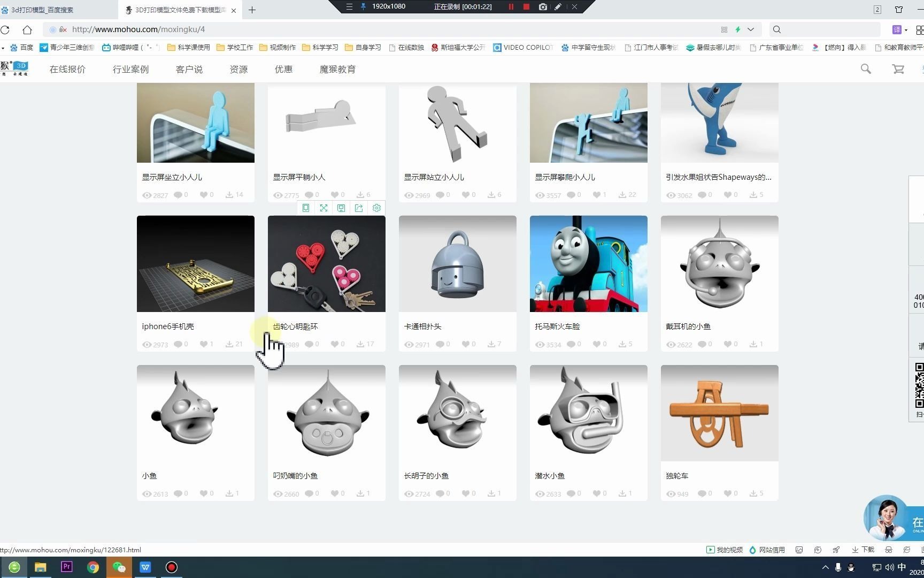Image resolution: width=924 pixels, height=578 pixels.
Task: Open the shopping cart icon
Action: point(898,69)
